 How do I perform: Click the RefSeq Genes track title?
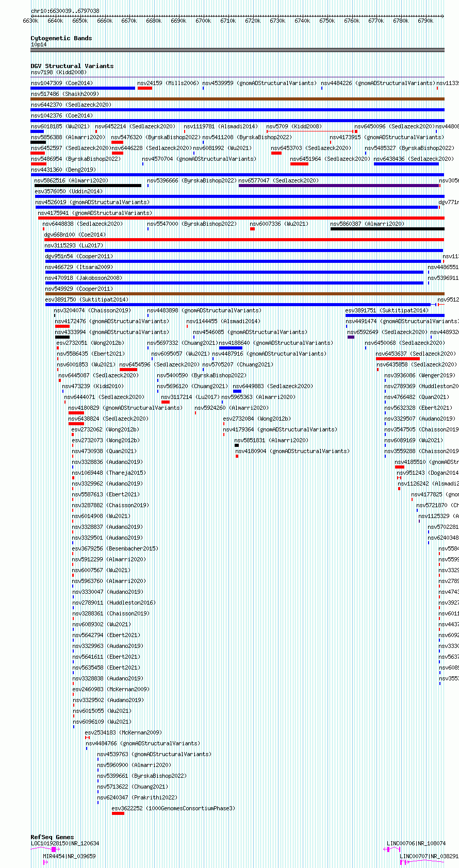pyautogui.click(x=52, y=837)
